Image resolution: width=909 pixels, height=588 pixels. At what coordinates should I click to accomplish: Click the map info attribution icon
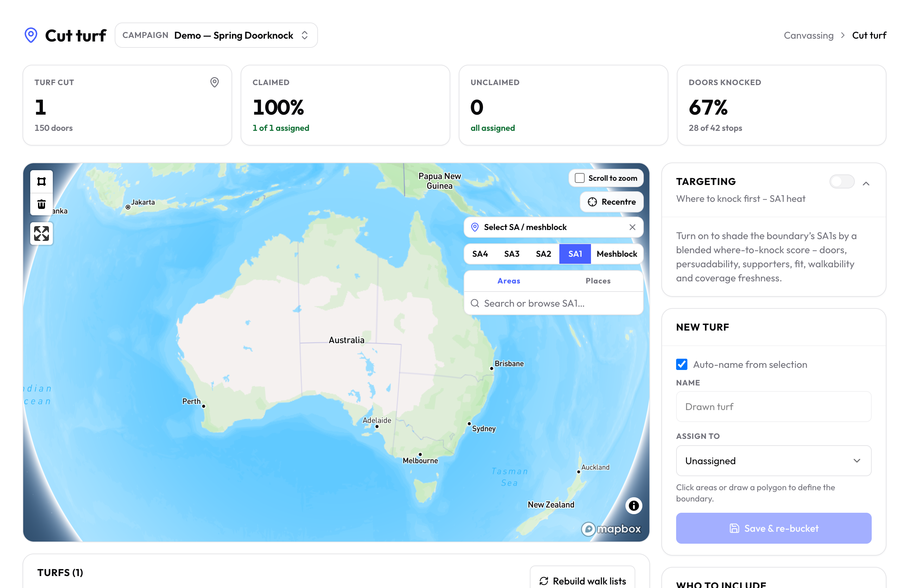pyautogui.click(x=634, y=505)
